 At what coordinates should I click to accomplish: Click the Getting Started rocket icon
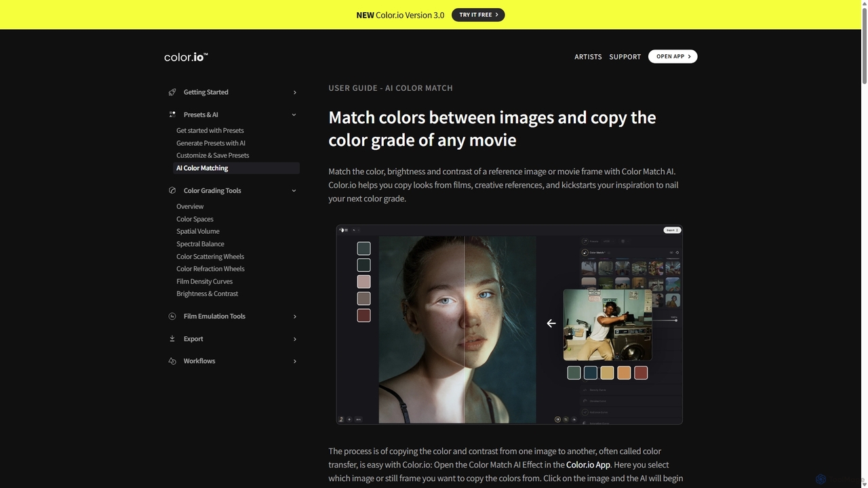[172, 92]
